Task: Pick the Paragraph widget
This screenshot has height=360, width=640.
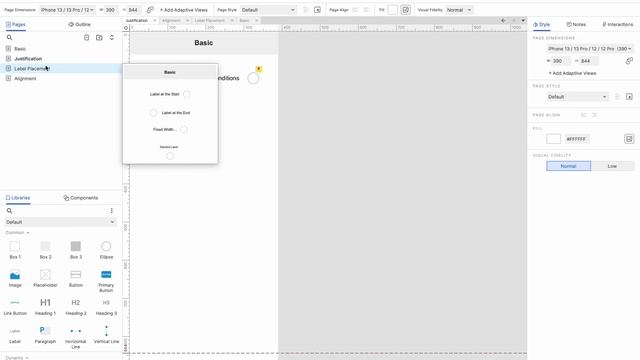Action: (45, 335)
